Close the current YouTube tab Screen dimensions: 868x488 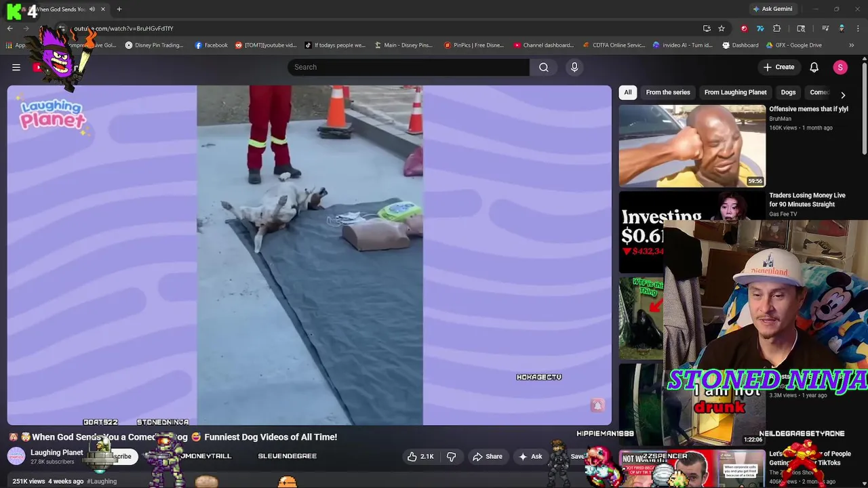[x=103, y=9]
